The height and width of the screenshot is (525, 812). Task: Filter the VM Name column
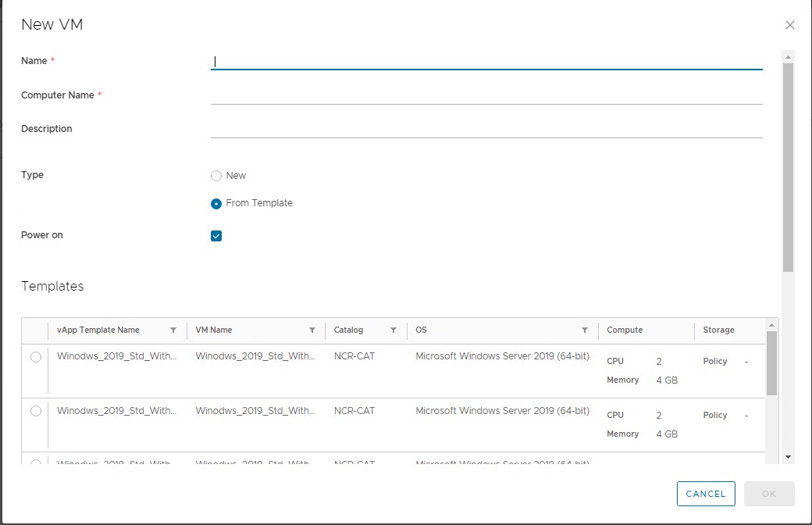312,330
